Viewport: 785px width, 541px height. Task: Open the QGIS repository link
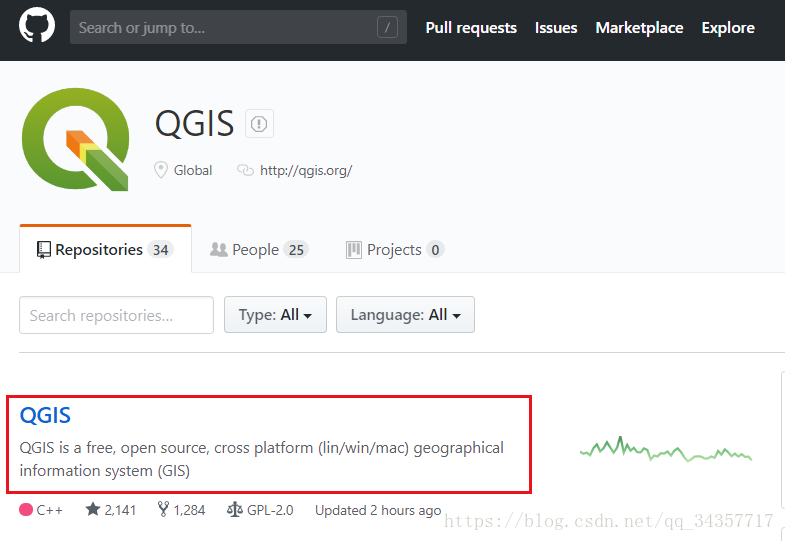[x=45, y=415]
